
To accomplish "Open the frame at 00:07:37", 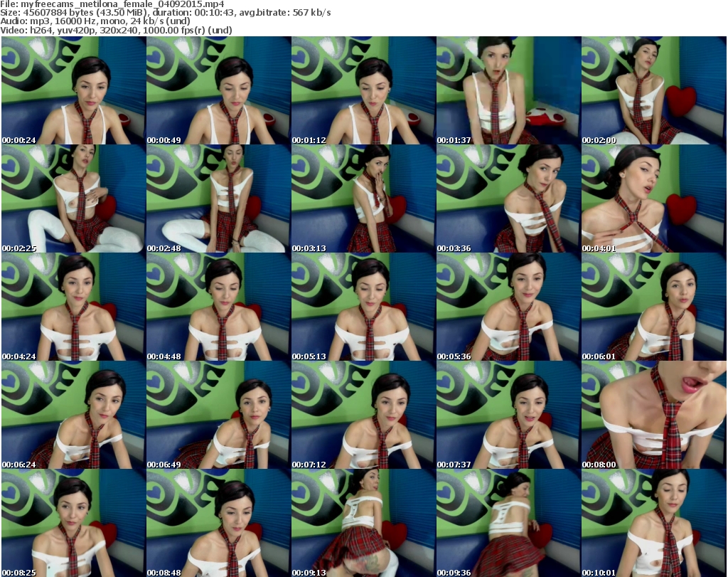I will [x=508, y=414].
